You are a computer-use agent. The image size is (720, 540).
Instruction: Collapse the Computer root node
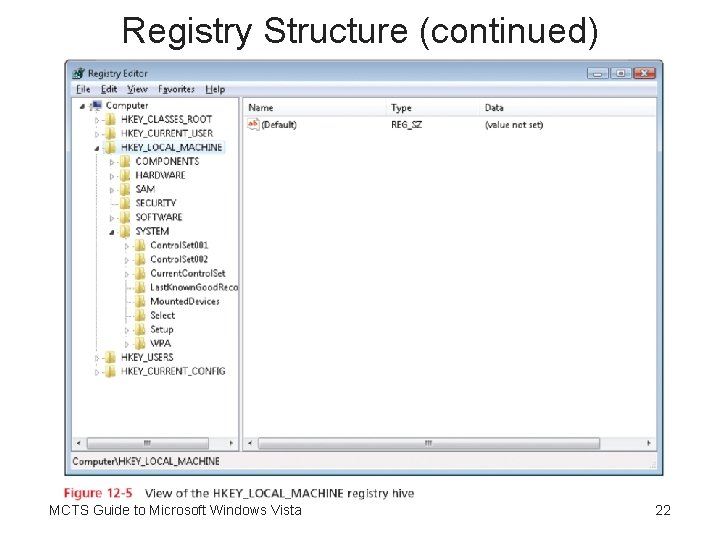point(82,107)
